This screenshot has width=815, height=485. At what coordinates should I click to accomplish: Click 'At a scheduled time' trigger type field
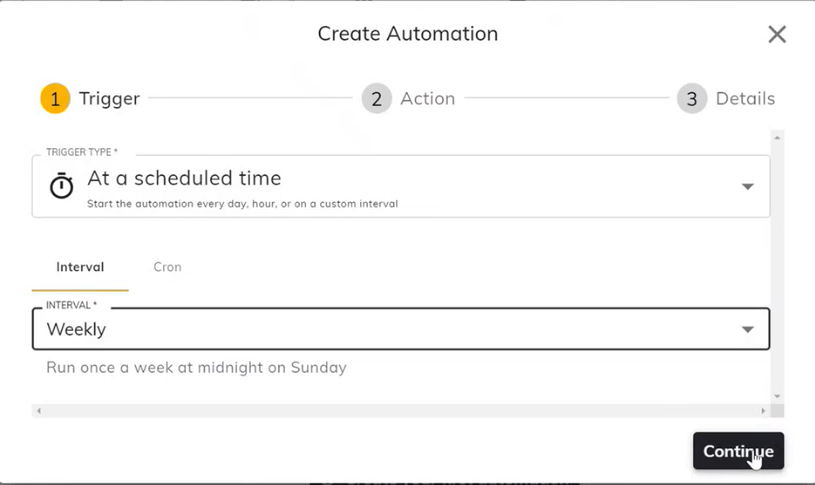pos(401,186)
